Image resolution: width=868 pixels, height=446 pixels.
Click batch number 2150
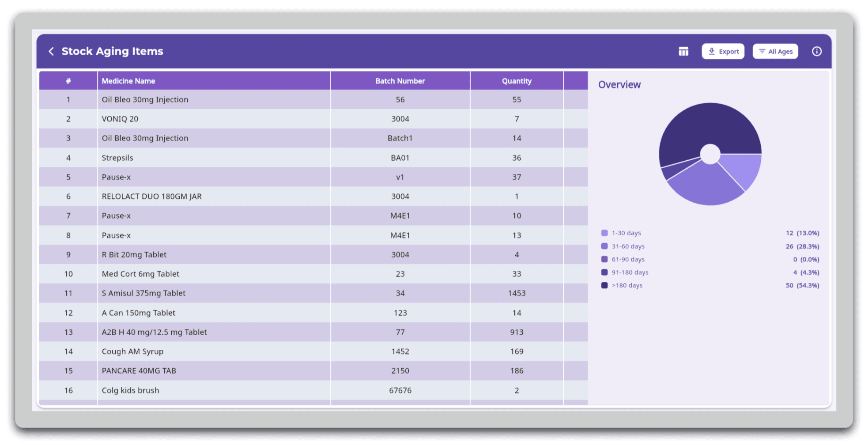tap(400, 370)
